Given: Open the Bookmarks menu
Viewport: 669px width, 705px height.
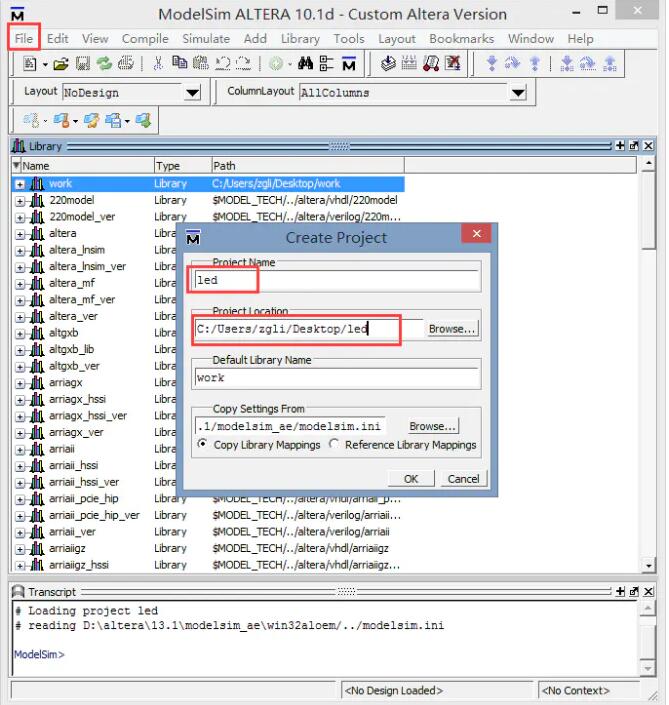Looking at the screenshot, I should pyautogui.click(x=462, y=39).
